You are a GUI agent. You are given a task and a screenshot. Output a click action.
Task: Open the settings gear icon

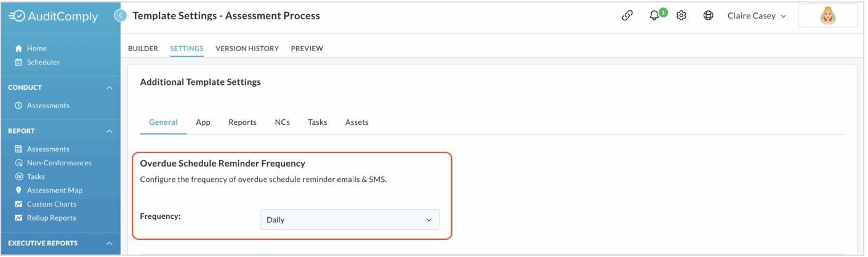(x=681, y=16)
